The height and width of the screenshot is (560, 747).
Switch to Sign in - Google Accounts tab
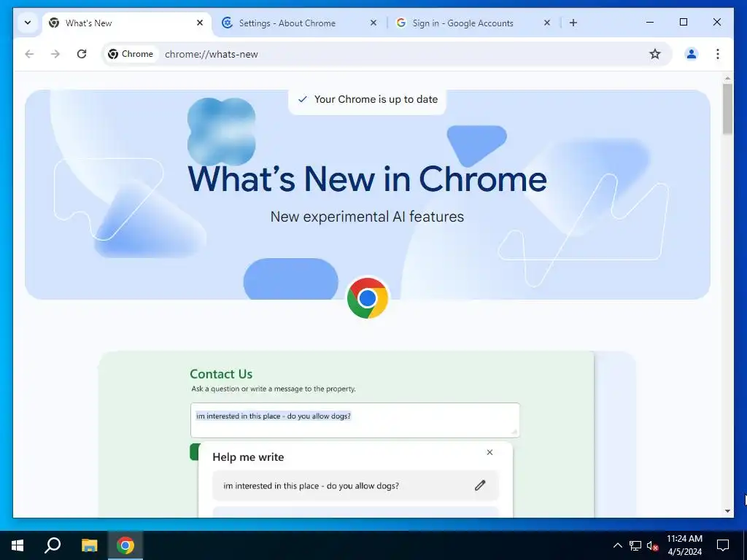click(462, 23)
